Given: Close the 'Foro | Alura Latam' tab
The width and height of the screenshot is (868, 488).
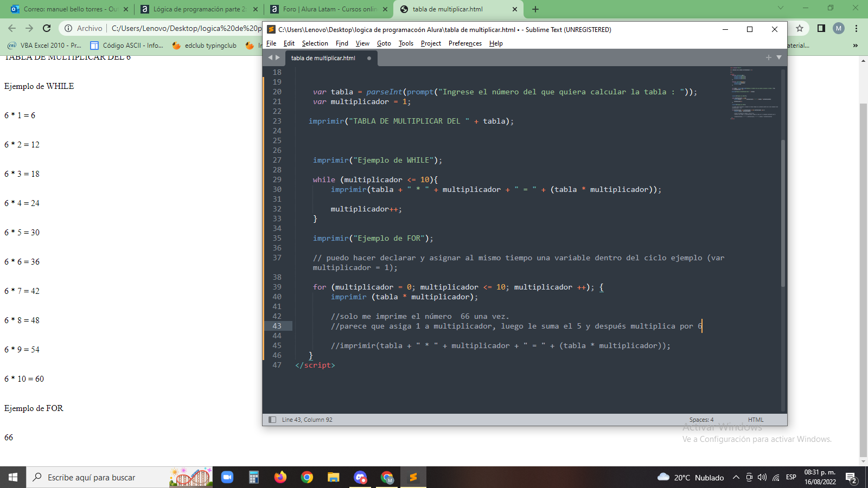Looking at the screenshot, I should click(385, 9).
